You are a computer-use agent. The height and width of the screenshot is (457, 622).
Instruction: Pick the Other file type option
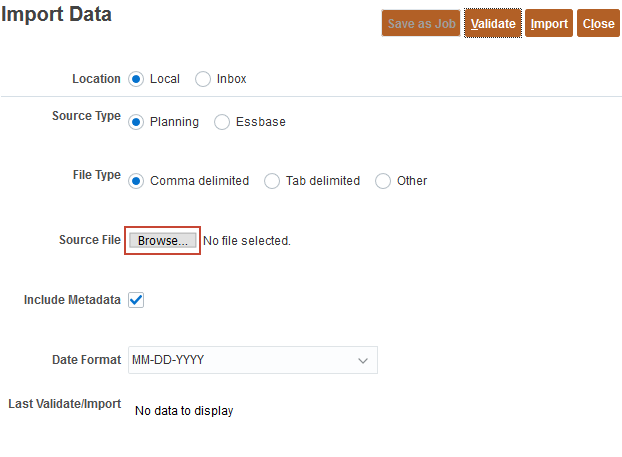pyautogui.click(x=383, y=181)
